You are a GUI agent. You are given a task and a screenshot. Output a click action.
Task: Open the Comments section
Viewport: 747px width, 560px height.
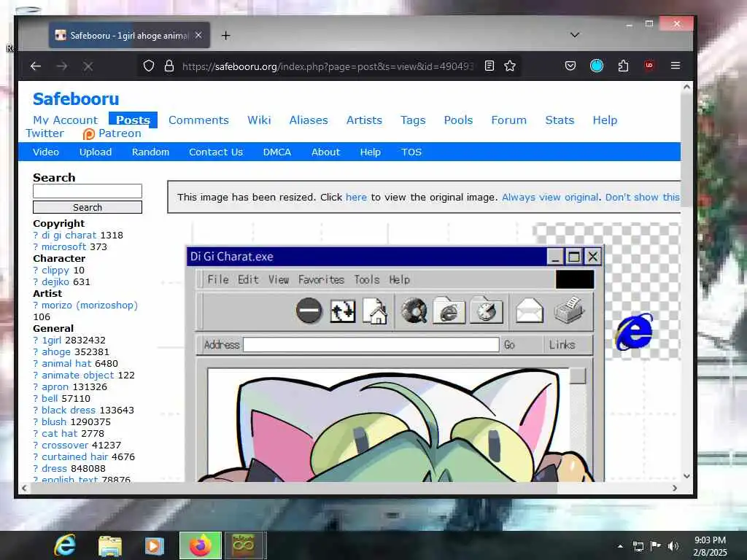pyautogui.click(x=198, y=120)
